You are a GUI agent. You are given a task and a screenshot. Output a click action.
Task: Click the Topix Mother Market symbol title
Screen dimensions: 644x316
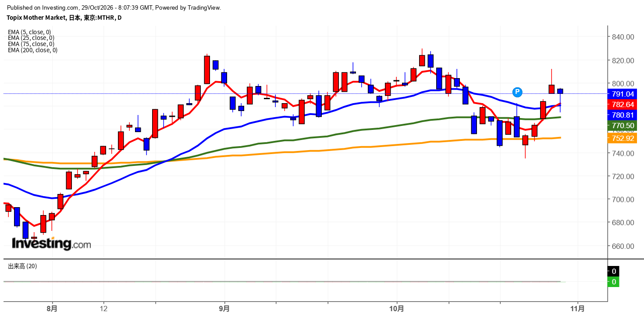click(36, 18)
